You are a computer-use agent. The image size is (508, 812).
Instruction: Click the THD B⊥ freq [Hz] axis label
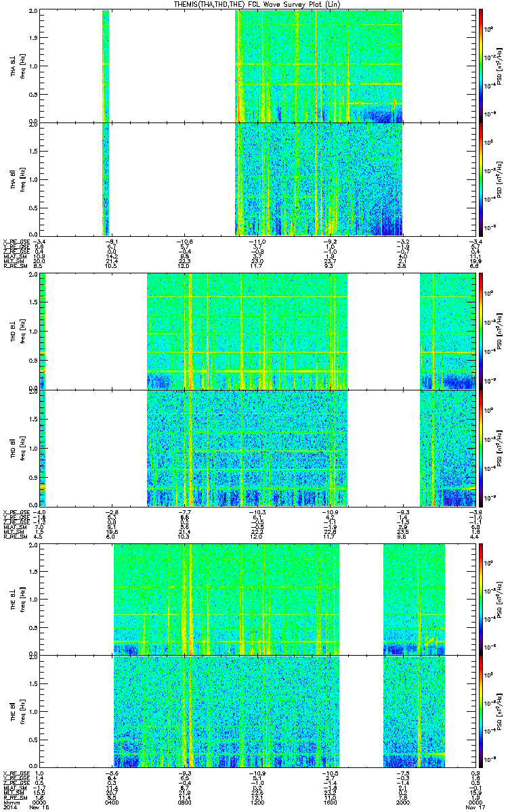(x=18, y=332)
